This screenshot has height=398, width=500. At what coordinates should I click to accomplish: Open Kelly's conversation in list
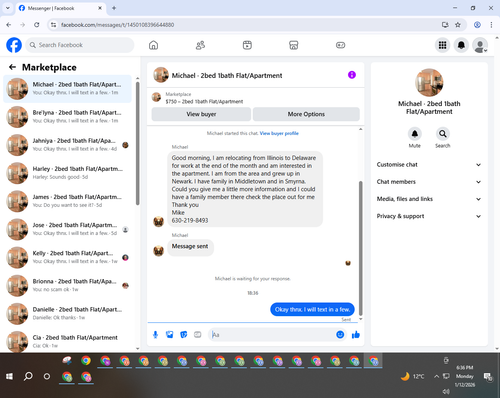[x=68, y=257]
